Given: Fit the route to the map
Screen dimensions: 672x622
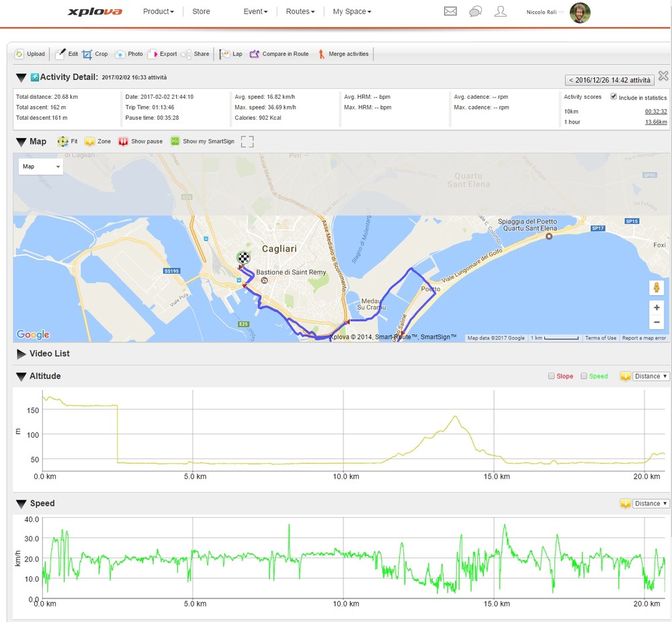Looking at the screenshot, I should (62, 142).
